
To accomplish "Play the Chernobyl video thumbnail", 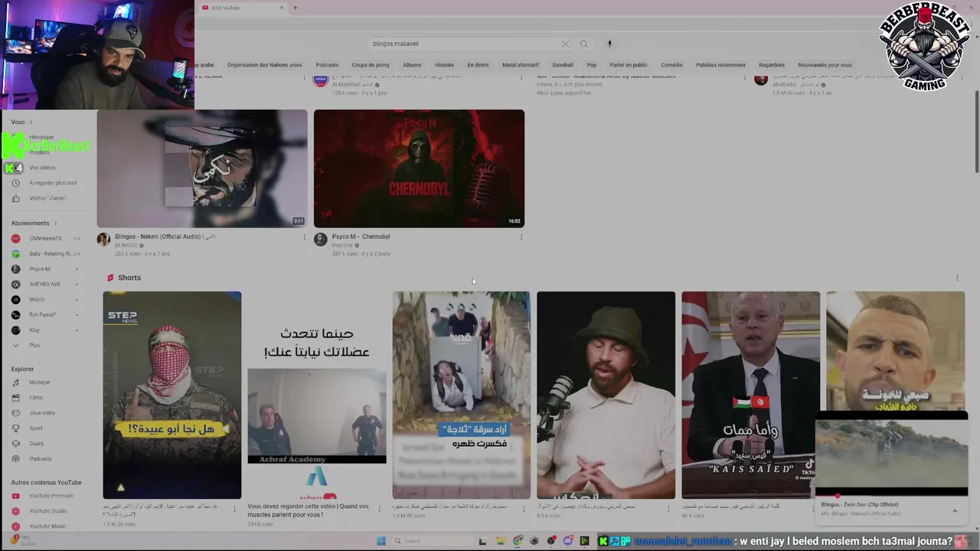I will tap(419, 168).
